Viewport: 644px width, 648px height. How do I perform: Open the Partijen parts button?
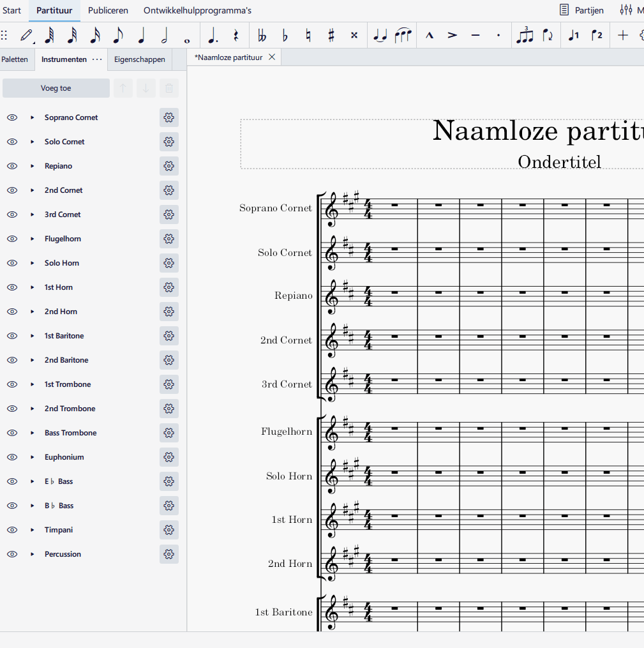pyautogui.click(x=581, y=10)
